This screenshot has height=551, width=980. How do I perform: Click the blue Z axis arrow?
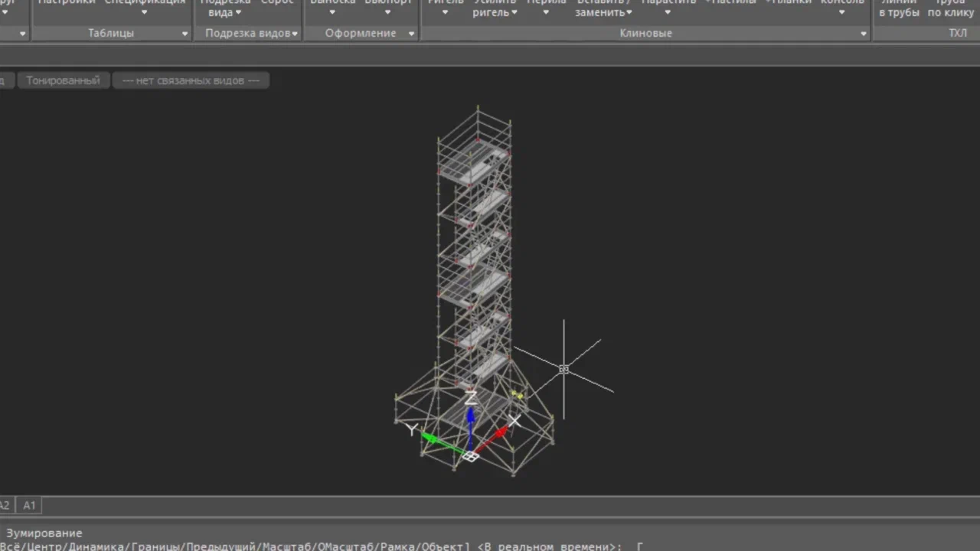tap(470, 425)
